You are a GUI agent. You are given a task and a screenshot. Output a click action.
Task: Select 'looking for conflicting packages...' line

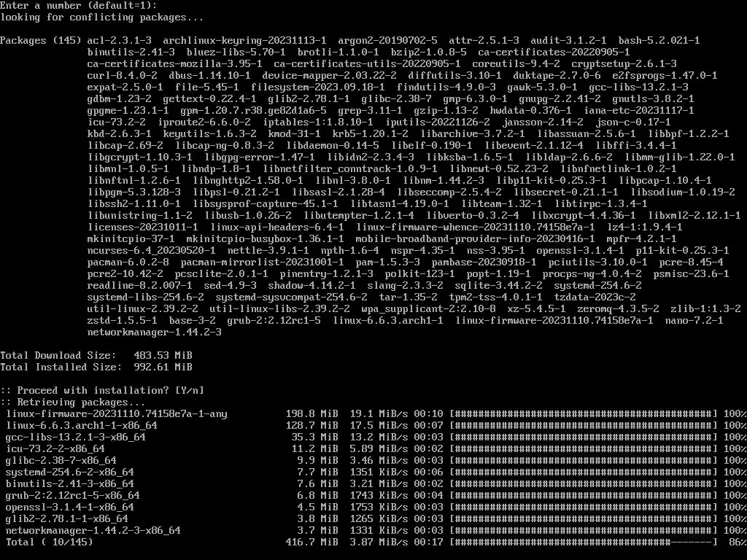click(x=102, y=17)
